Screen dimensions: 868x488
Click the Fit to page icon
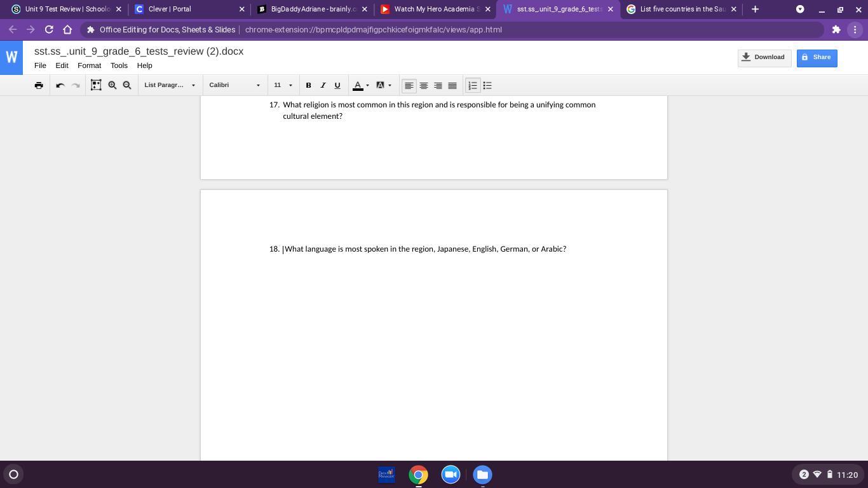pyautogui.click(x=96, y=85)
